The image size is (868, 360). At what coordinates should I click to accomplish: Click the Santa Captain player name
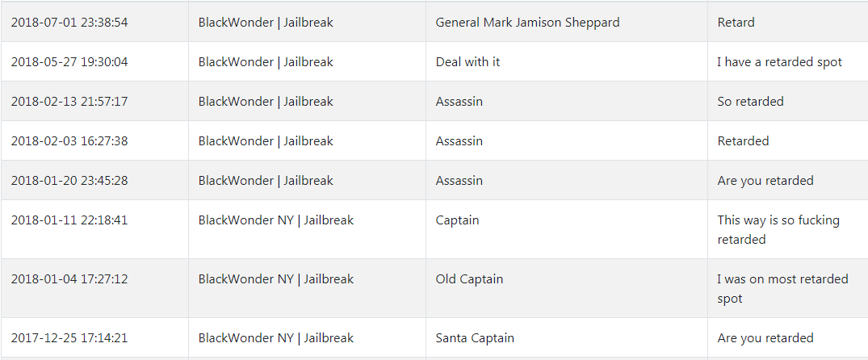[475, 338]
